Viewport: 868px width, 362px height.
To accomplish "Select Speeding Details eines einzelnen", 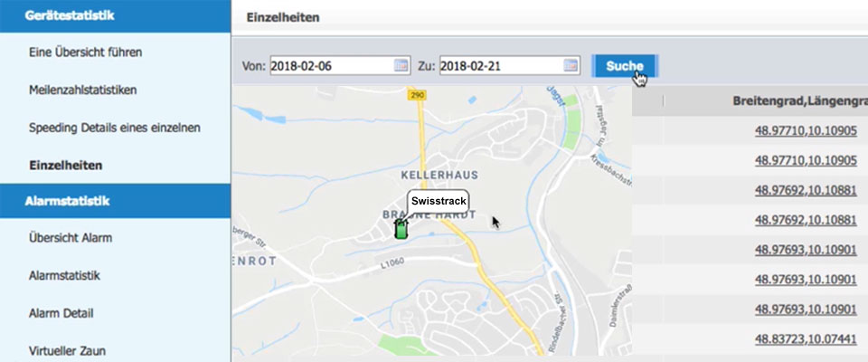I will [x=115, y=128].
